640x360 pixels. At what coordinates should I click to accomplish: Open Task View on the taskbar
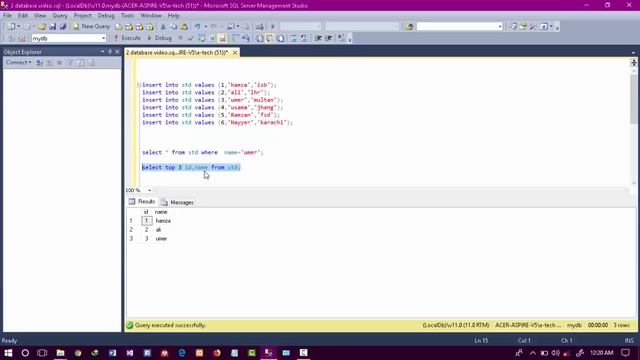(42, 353)
